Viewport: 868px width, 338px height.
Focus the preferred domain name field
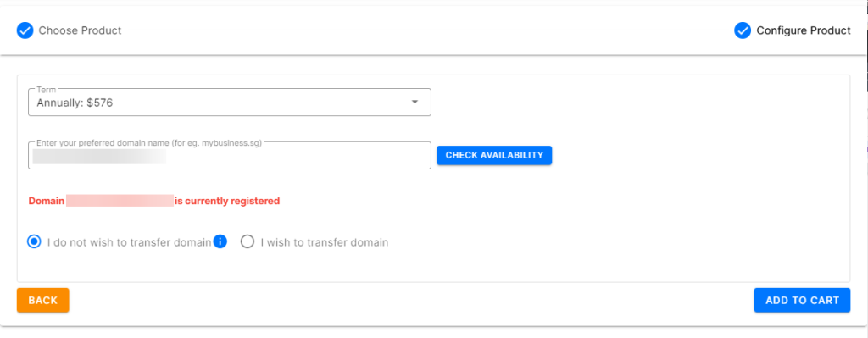tap(229, 156)
